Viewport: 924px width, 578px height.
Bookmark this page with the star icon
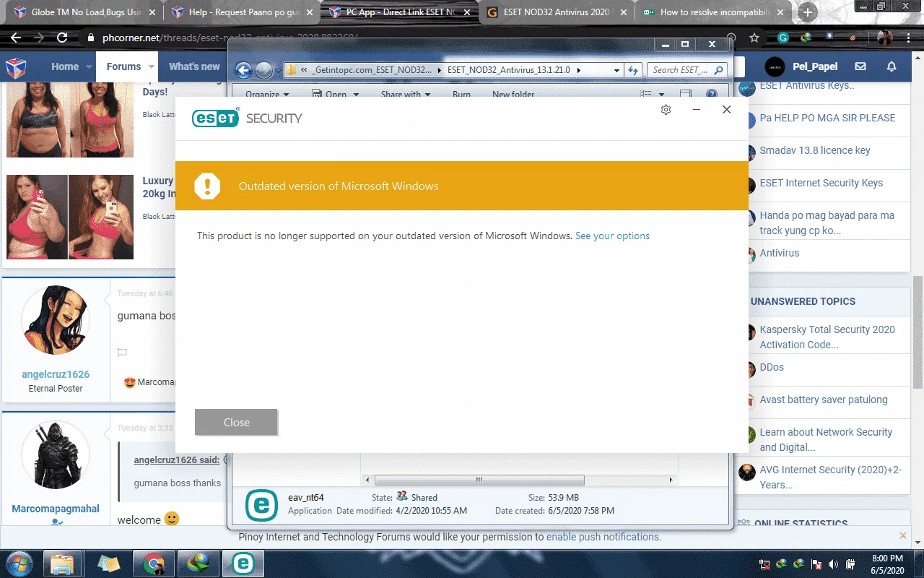click(x=754, y=38)
